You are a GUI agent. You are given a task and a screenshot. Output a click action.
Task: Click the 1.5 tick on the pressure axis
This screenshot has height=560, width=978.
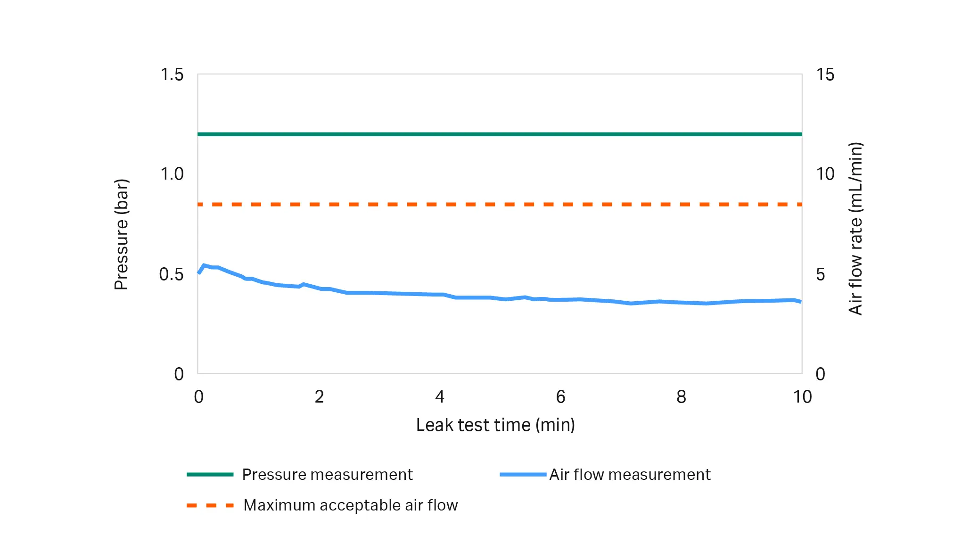(x=172, y=74)
